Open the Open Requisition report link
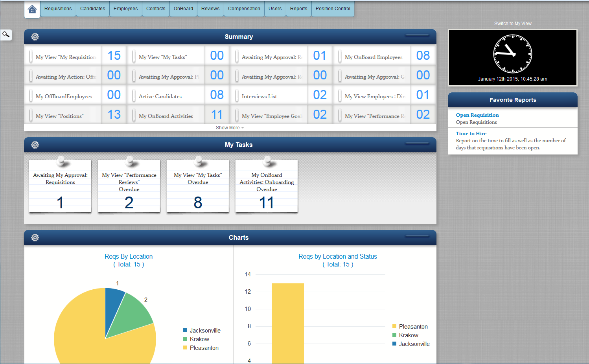589x364 pixels. click(477, 115)
